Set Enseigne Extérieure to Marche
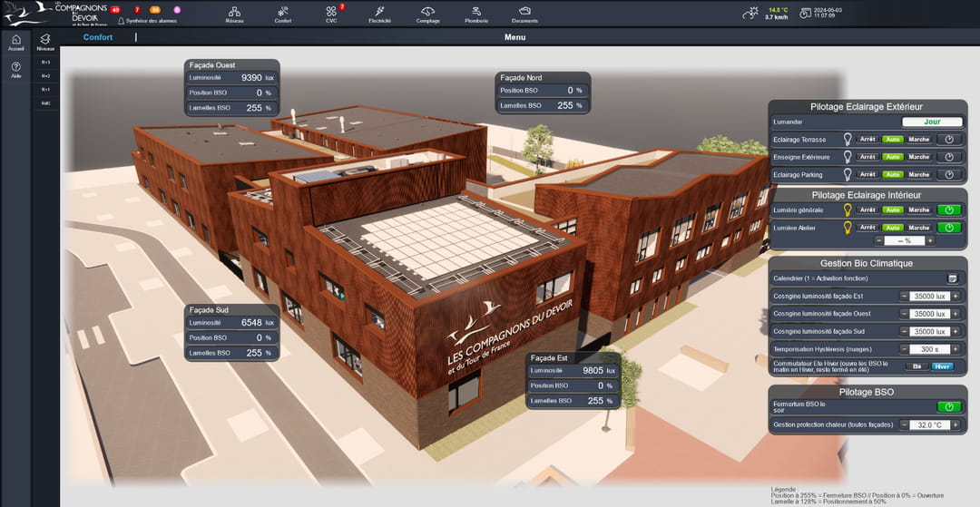 [918, 157]
